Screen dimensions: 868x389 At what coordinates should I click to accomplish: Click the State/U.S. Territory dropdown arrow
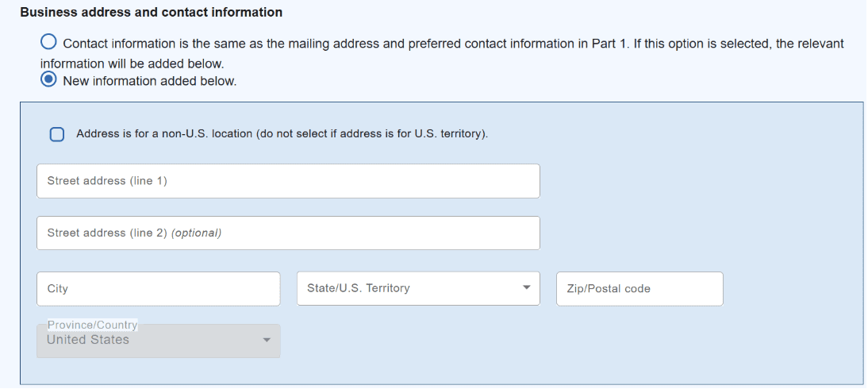pyautogui.click(x=526, y=288)
